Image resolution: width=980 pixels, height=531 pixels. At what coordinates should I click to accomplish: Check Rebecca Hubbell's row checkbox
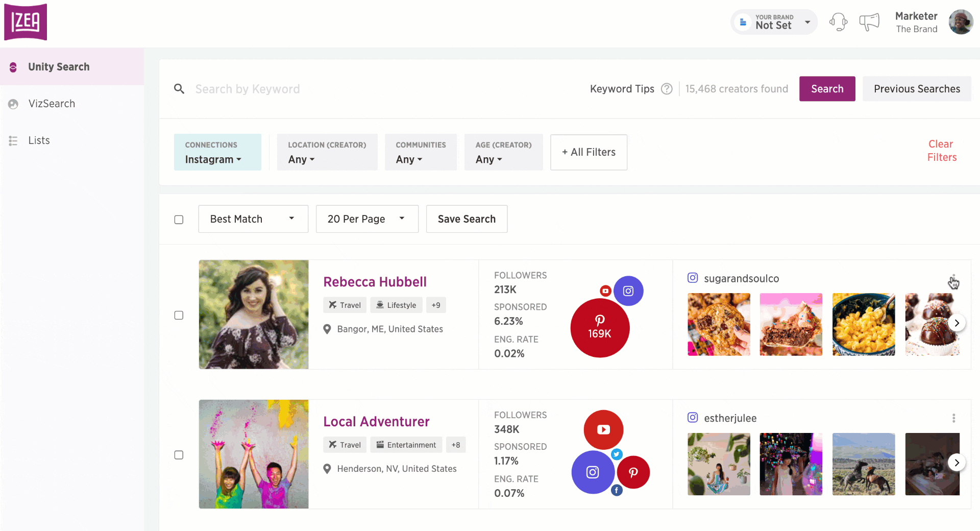point(179,315)
